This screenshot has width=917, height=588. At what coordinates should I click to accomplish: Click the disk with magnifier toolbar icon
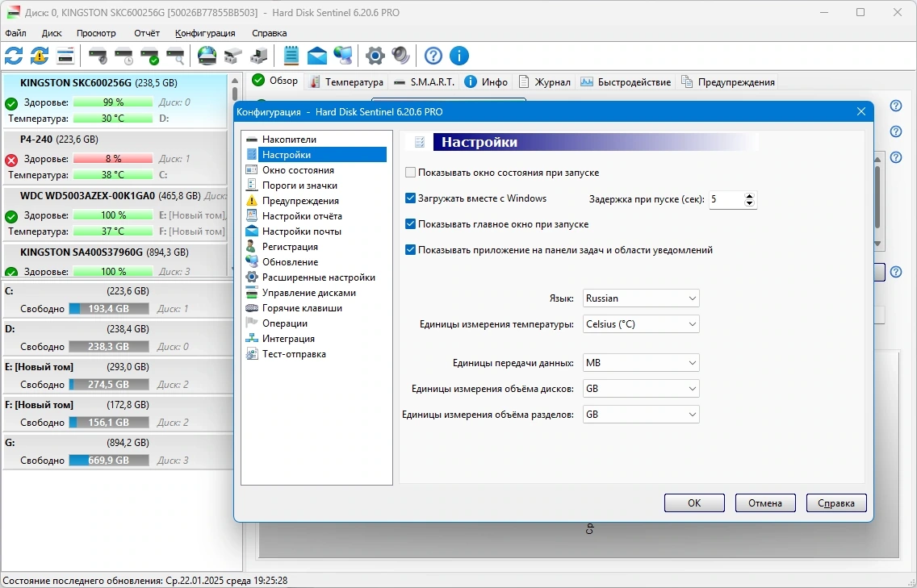[175, 56]
